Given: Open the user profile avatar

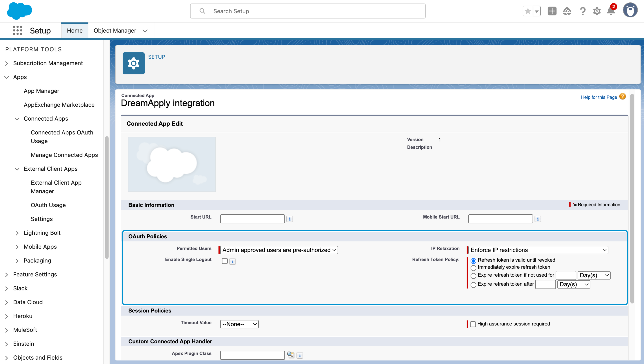Looking at the screenshot, I should [630, 11].
